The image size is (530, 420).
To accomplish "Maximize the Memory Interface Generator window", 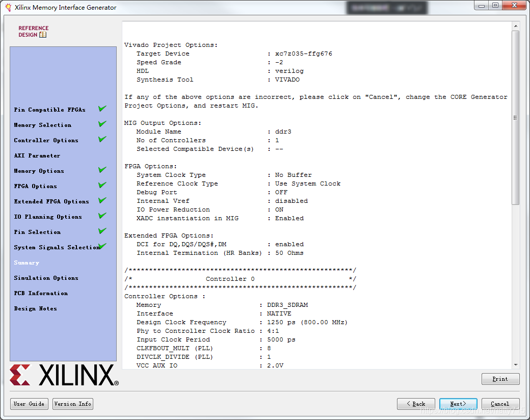I will point(495,6).
